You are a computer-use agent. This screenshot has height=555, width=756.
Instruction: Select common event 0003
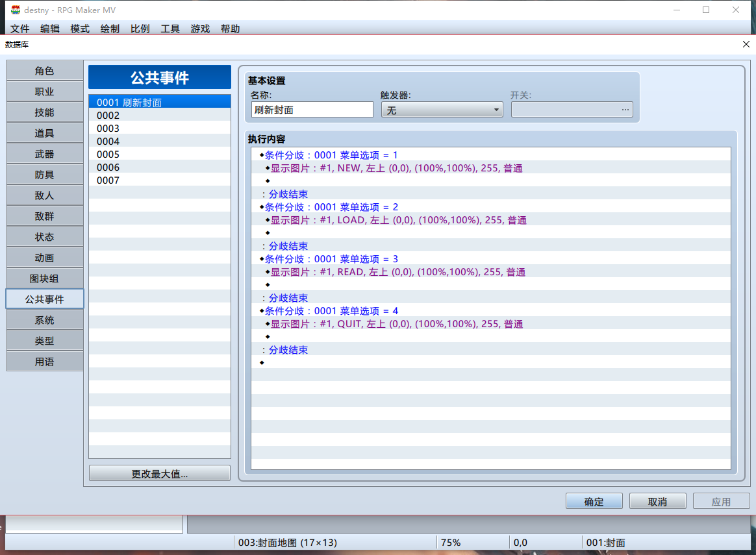tap(160, 128)
